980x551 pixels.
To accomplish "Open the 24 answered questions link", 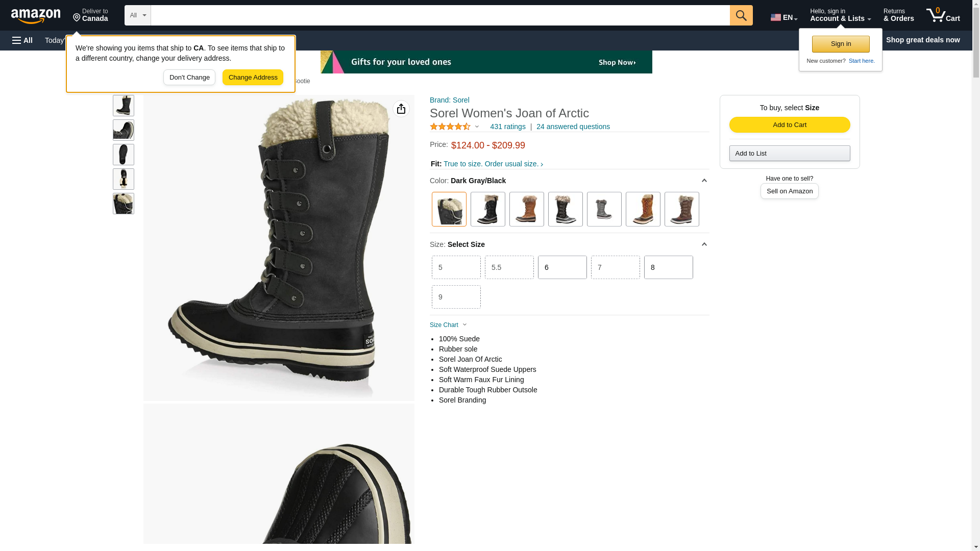I will pos(573,127).
